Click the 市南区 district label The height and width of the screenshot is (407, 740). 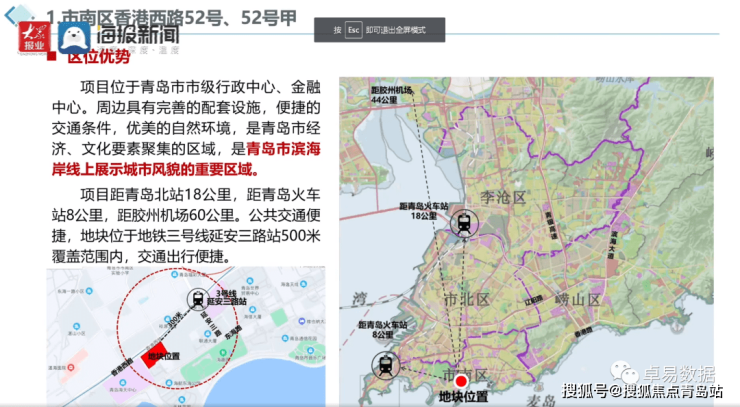[x=464, y=375]
